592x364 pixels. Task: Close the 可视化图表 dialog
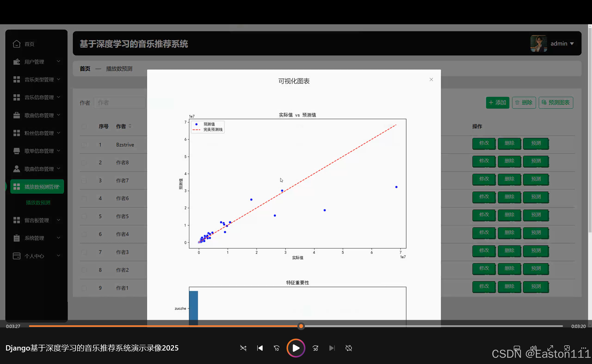point(431,79)
